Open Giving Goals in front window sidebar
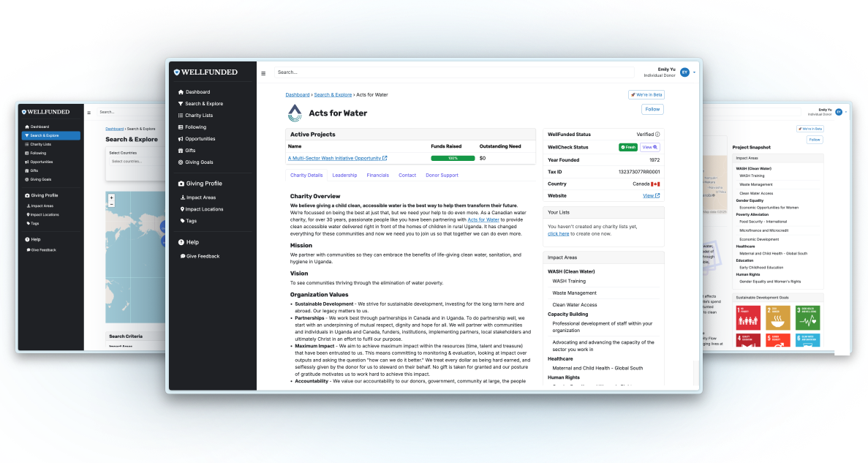The height and width of the screenshot is (463, 868). click(x=195, y=162)
